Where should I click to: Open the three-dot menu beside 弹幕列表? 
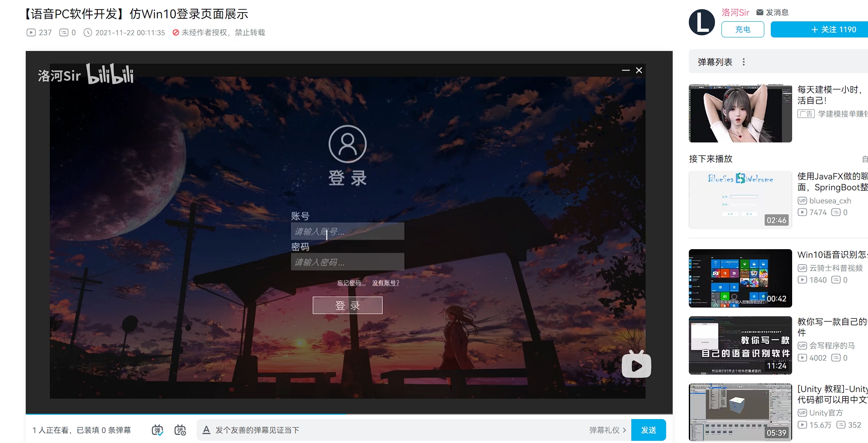(x=744, y=62)
